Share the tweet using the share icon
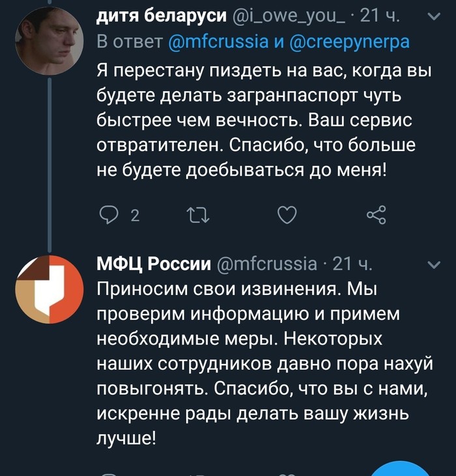456x476 pixels. (377, 216)
